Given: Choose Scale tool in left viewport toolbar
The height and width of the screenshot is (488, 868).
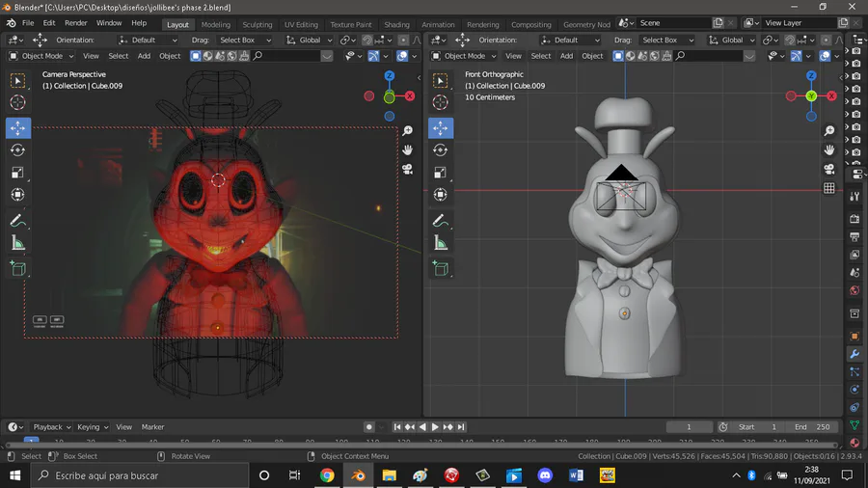Looking at the screenshot, I should coord(17,173).
